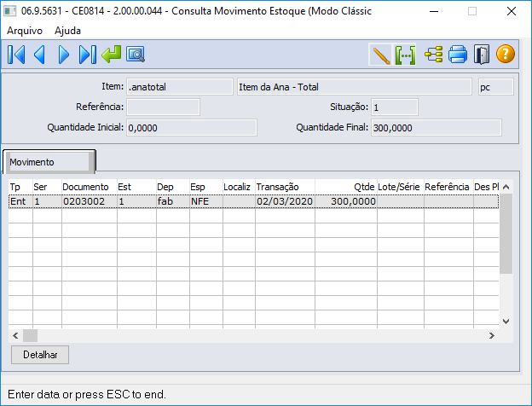Viewport: 532px width, 406px height.
Task: Click the Item field .anatotal
Action: pos(180,87)
